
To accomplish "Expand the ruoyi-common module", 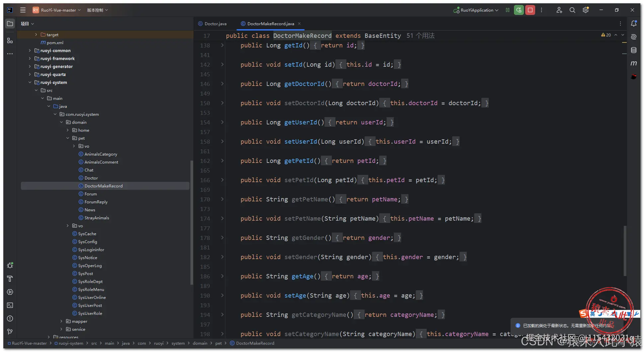I will (30, 50).
